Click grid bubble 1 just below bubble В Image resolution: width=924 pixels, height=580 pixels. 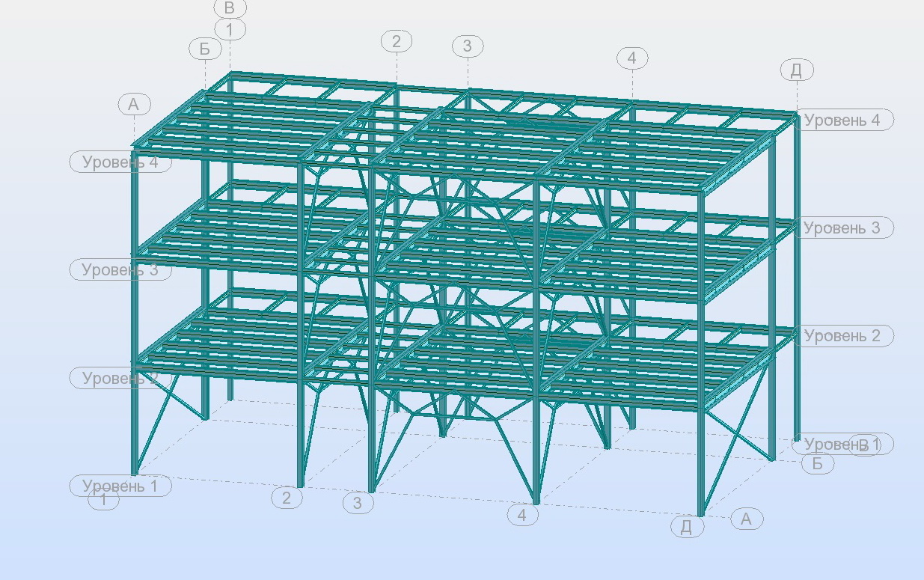(230, 29)
